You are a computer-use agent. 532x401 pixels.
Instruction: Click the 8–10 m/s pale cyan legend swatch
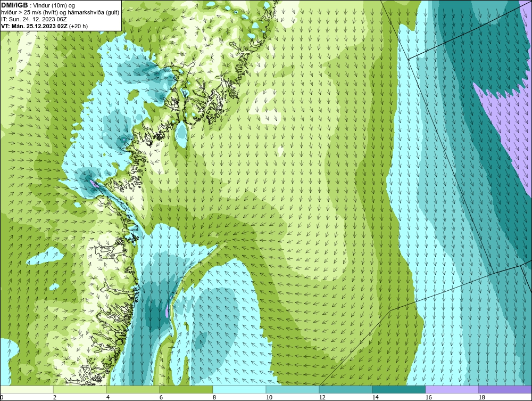point(239,389)
